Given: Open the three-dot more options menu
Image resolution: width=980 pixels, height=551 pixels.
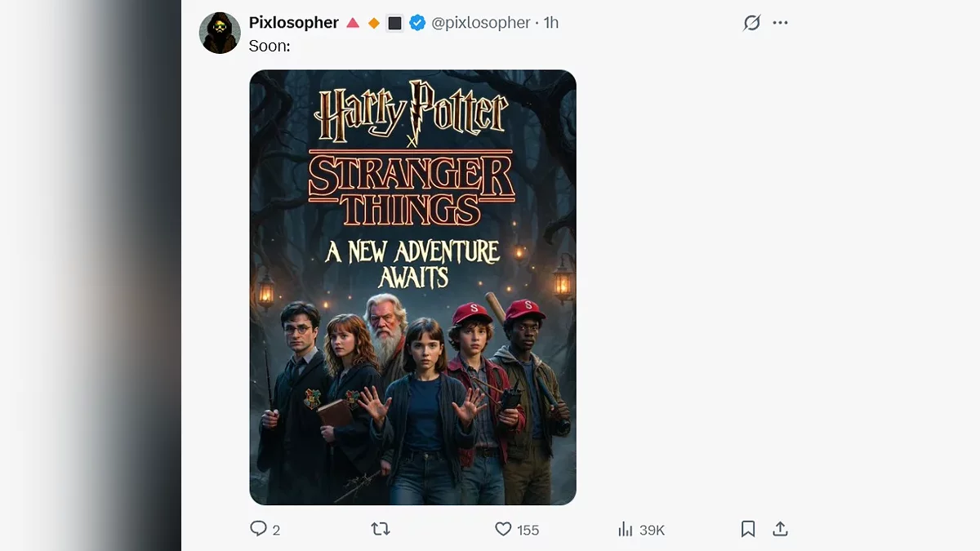Looking at the screenshot, I should click(781, 23).
